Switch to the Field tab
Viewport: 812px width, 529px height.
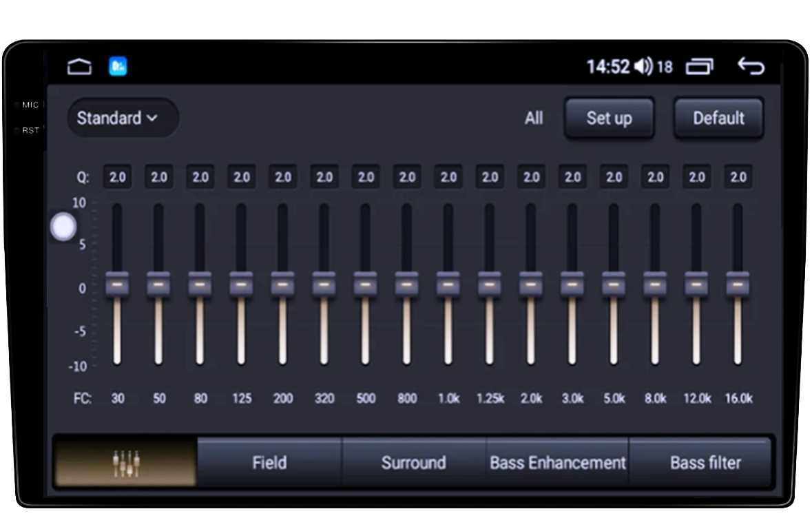[x=269, y=463]
